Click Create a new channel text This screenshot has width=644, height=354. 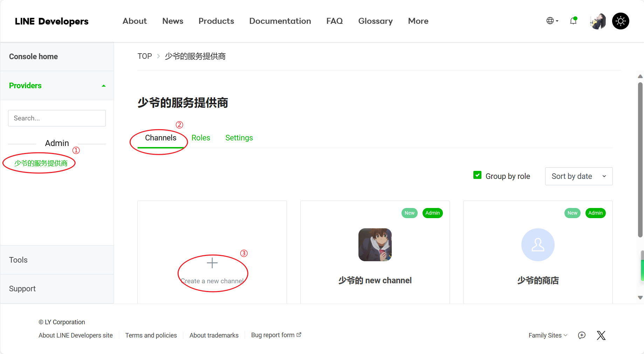tap(212, 281)
